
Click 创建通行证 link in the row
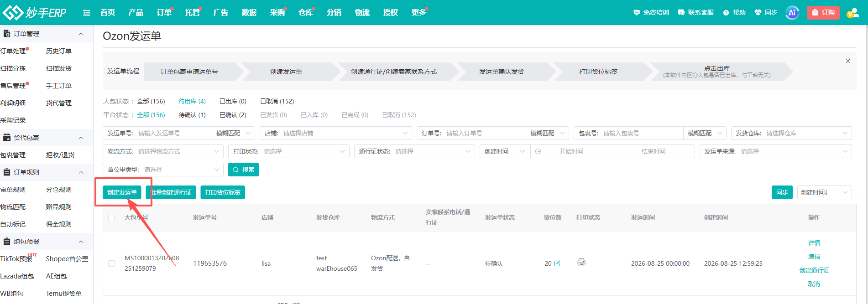(x=814, y=270)
